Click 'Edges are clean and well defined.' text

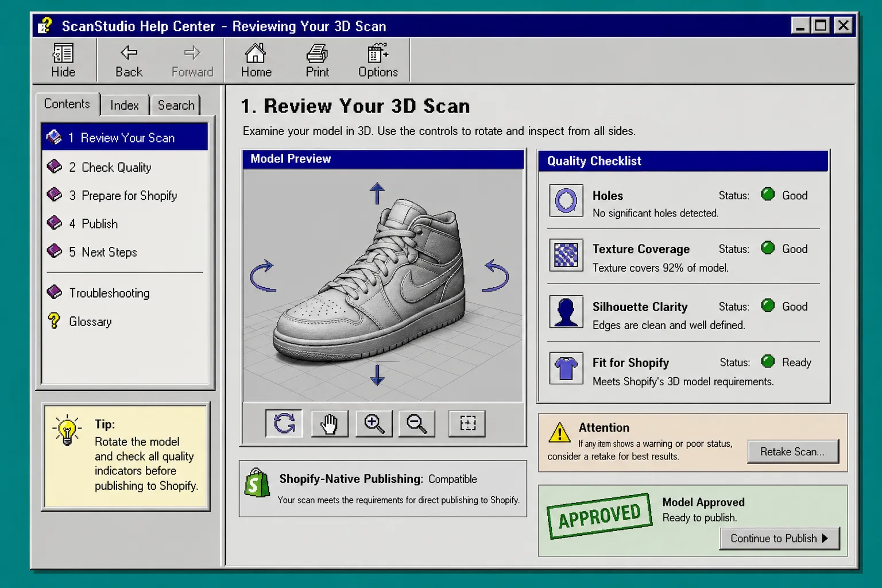click(x=669, y=325)
